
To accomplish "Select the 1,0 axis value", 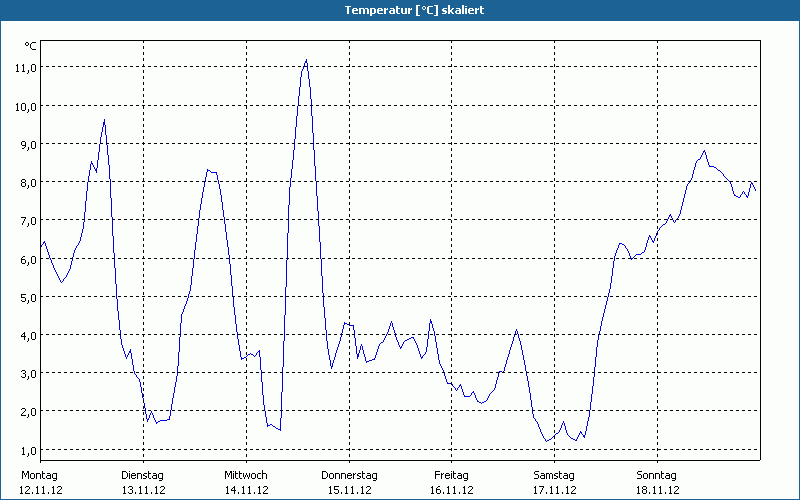I will (x=29, y=450).
